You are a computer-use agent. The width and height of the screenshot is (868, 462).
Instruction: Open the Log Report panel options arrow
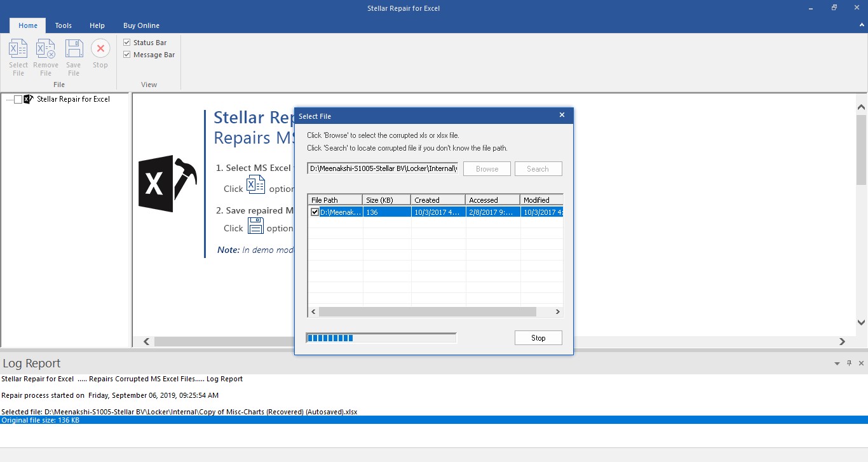click(x=837, y=363)
